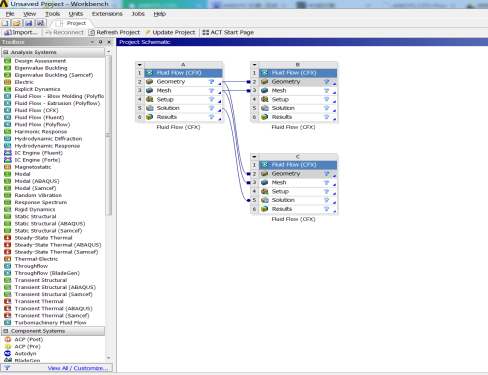Collapse the Analysis Systems group

coord(6,52)
